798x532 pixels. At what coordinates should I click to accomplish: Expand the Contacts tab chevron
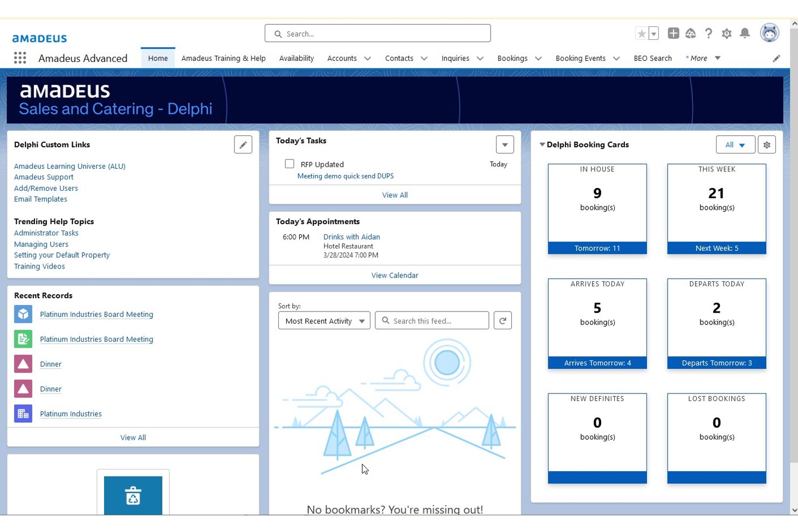click(424, 58)
